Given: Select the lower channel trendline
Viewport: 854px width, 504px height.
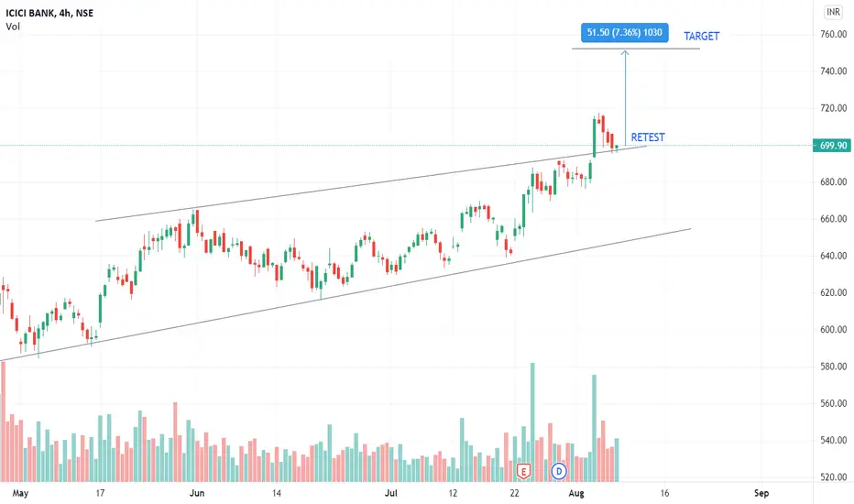Looking at the screenshot, I should click(345, 295).
